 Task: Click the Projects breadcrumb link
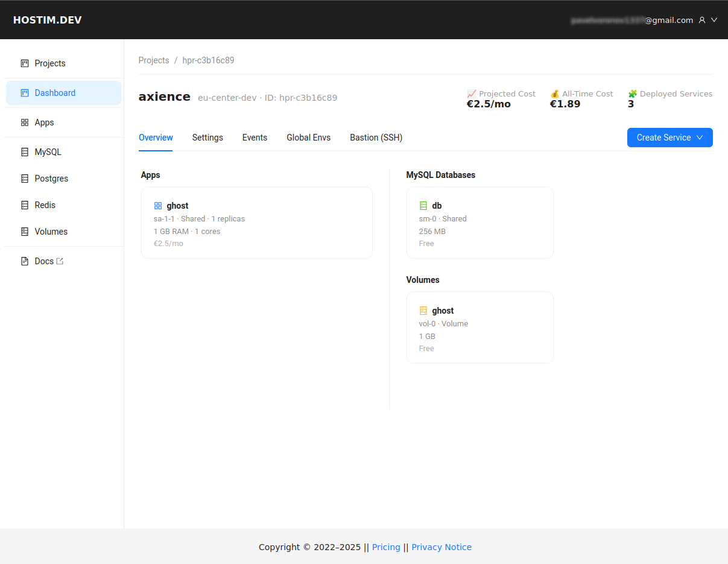pos(154,60)
